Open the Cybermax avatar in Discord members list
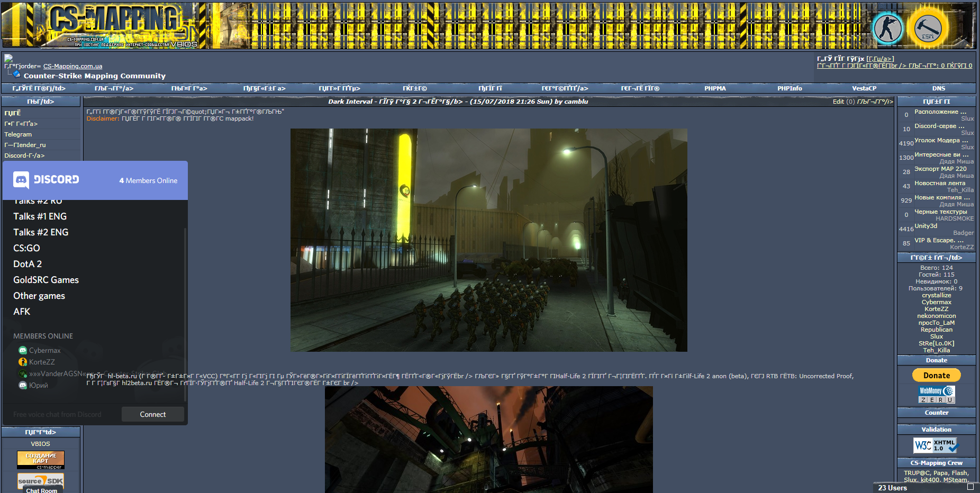This screenshot has width=980, height=493. click(x=23, y=350)
